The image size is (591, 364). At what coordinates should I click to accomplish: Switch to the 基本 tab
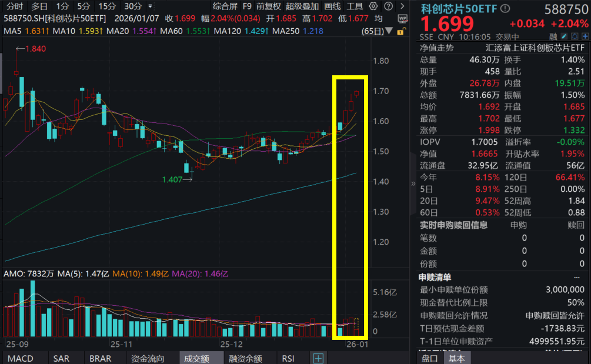click(457, 358)
